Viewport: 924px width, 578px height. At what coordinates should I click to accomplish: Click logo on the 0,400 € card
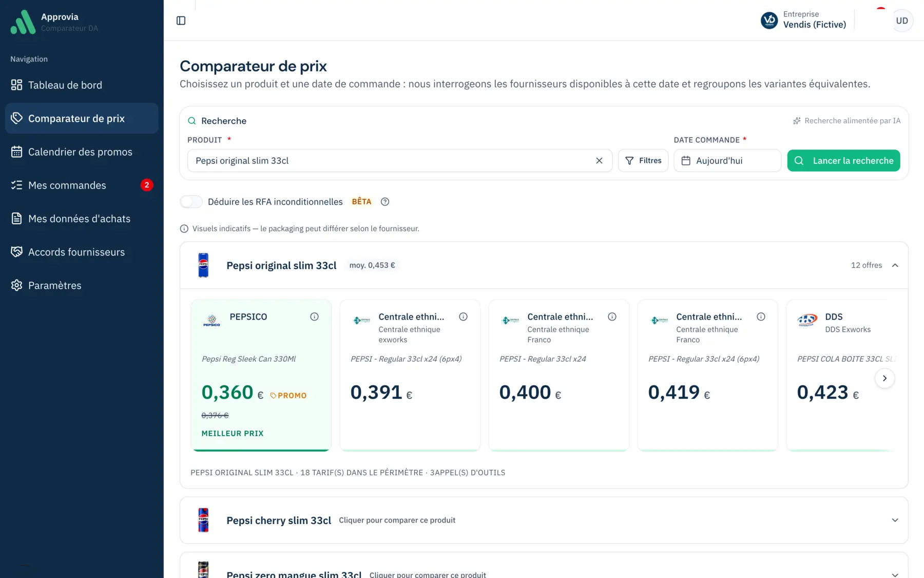(x=510, y=320)
